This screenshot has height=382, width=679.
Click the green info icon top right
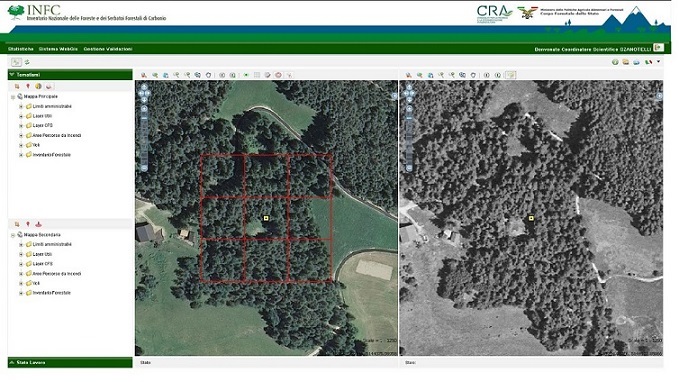coord(615,62)
